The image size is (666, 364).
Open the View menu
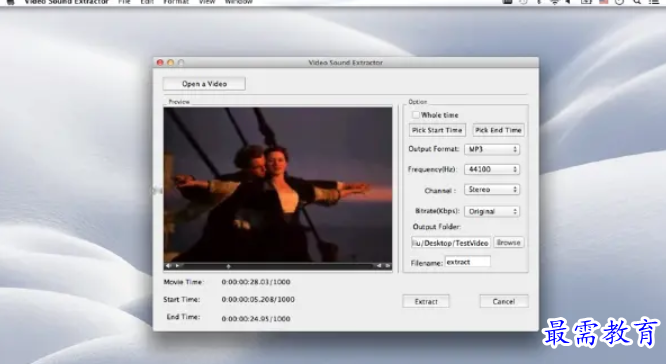[207, 2]
